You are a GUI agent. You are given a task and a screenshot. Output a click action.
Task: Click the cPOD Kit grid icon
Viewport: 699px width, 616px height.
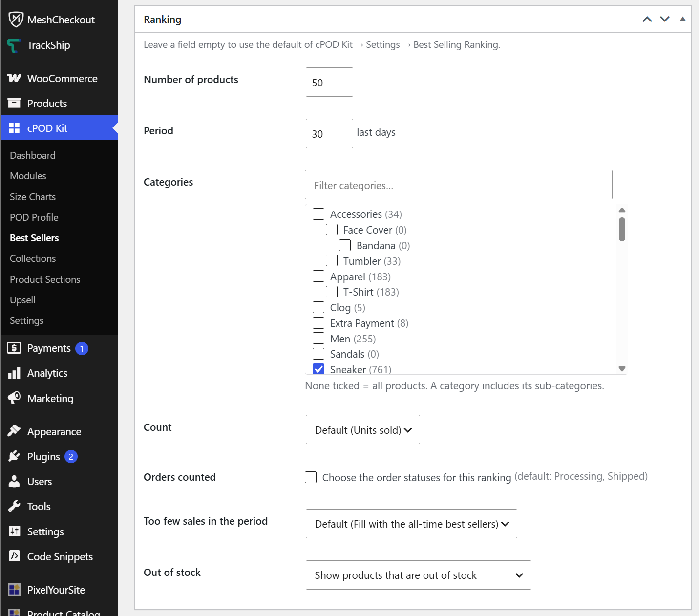click(14, 128)
